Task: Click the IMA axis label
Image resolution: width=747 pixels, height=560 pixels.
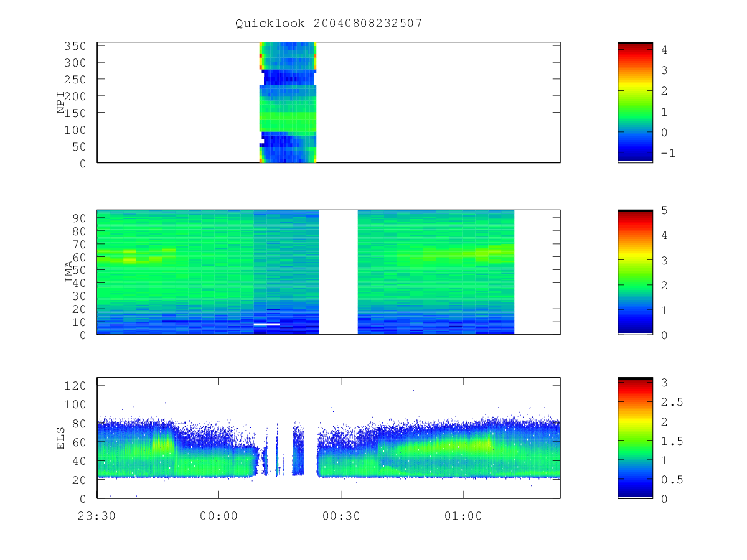Action: [x=69, y=273]
